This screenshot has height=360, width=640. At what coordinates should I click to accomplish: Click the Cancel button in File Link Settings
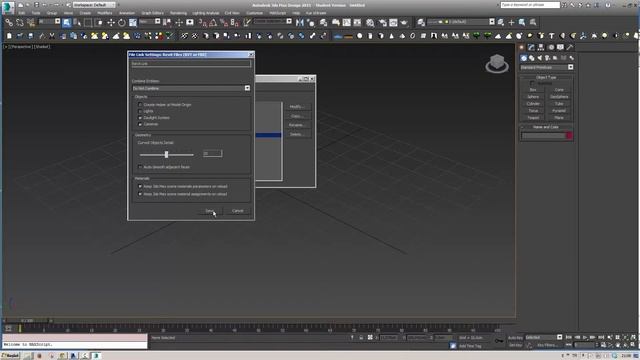click(238, 211)
